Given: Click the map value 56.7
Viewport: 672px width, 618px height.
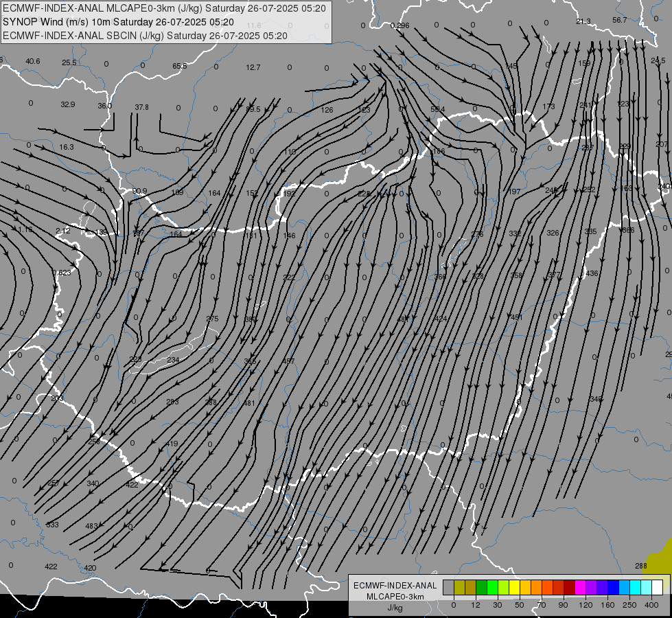Looking at the screenshot, I should pyautogui.click(x=620, y=20).
